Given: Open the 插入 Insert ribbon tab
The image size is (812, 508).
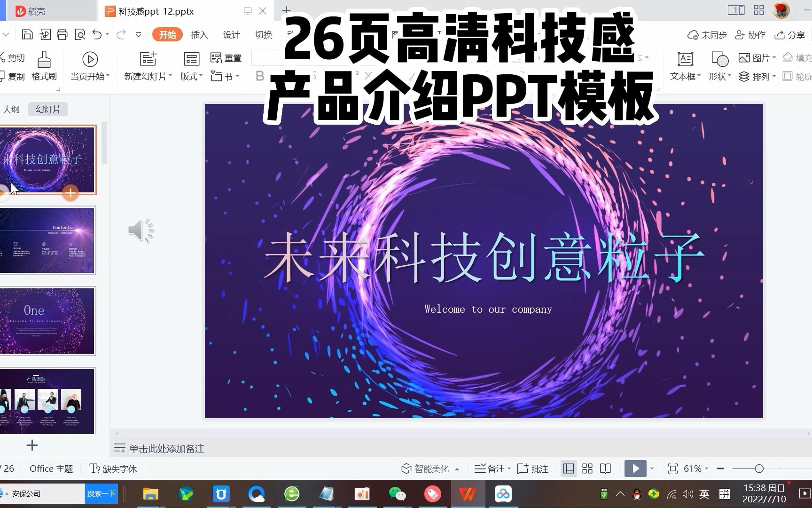Looking at the screenshot, I should tap(199, 34).
